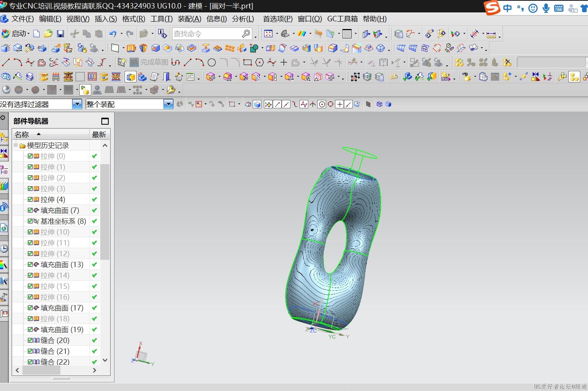588x391 pixels.
Task: Open the 首选项(P) menu
Action: [x=278, y=19]
